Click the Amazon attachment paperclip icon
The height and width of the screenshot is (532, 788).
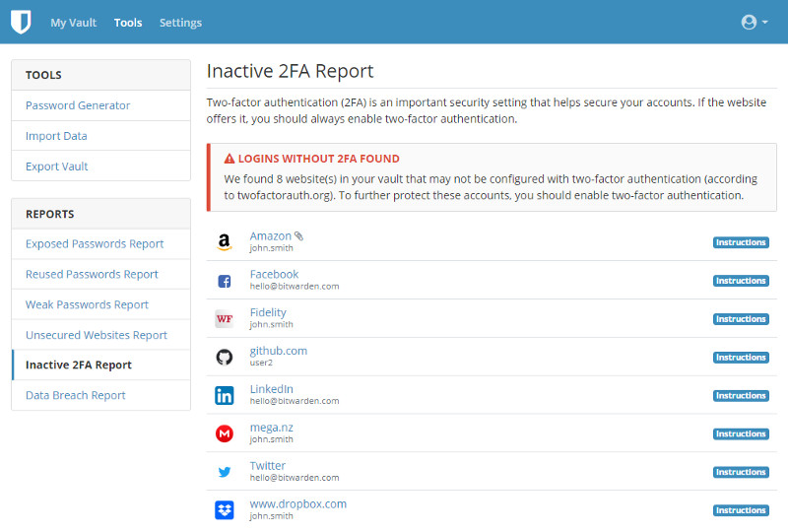point(299,236)
